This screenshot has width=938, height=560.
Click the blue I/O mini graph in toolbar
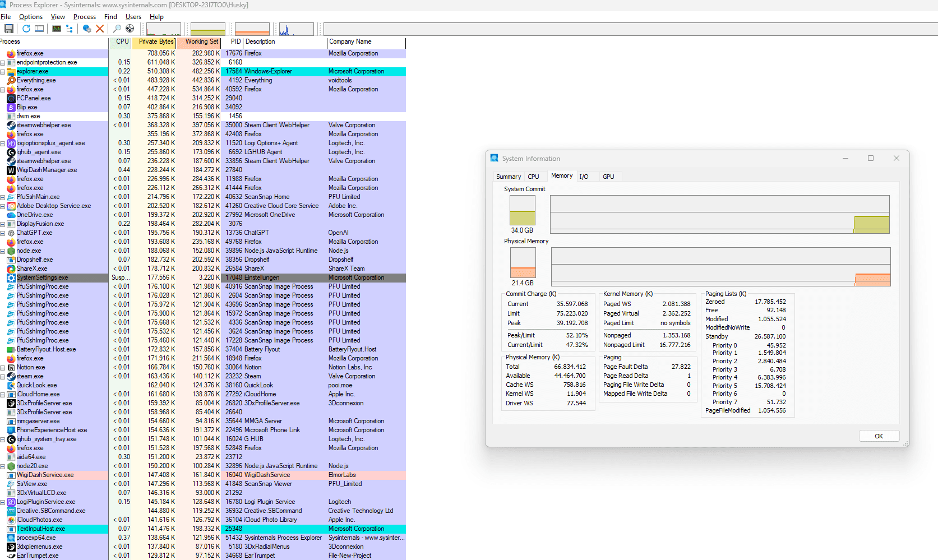pyautogui.click(x=297, y=29)
